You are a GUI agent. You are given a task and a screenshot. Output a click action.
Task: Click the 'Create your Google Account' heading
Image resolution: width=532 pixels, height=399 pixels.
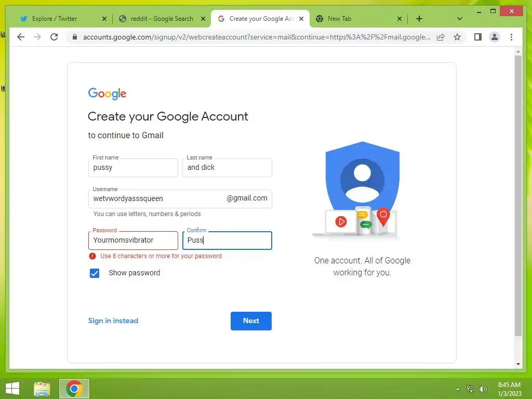click(168, 117)
